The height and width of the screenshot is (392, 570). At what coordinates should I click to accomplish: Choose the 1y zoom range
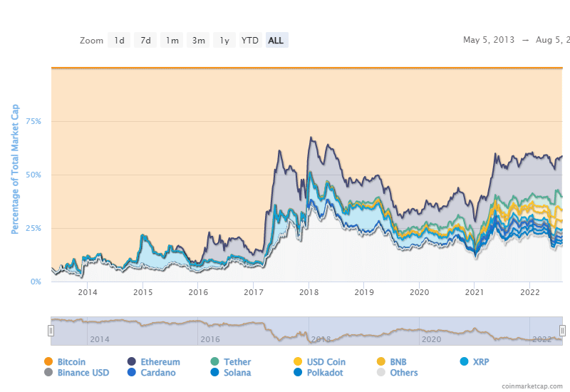pos(224,41)
